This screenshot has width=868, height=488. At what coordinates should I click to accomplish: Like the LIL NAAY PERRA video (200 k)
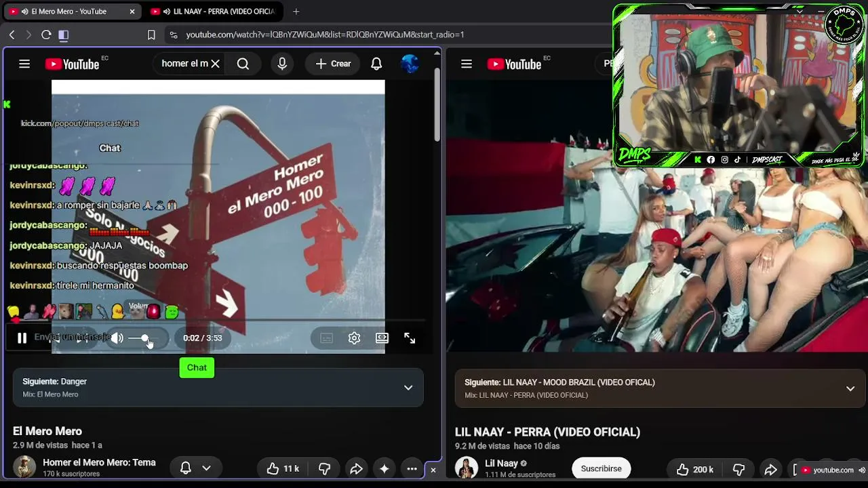(x=694, y=469)
